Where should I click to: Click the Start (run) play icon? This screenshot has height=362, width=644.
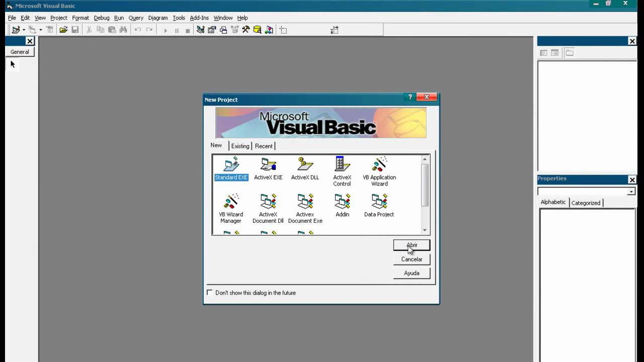coord(165,31)
